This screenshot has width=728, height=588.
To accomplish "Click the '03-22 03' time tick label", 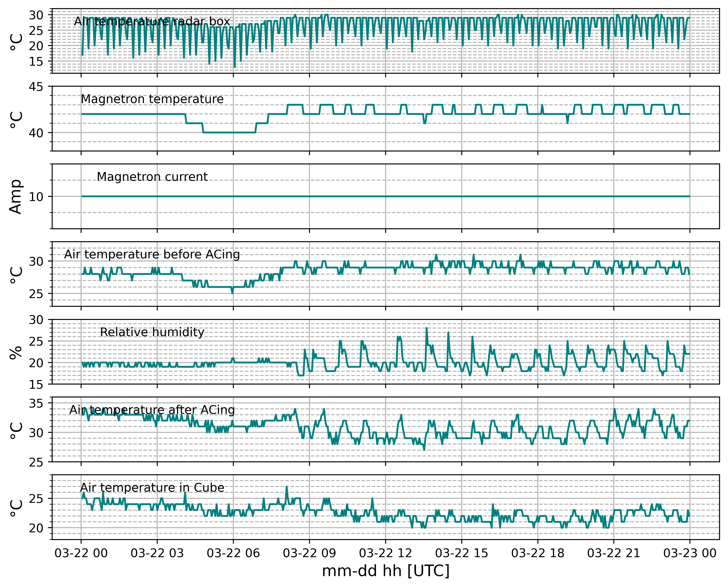I will [157, 553].
